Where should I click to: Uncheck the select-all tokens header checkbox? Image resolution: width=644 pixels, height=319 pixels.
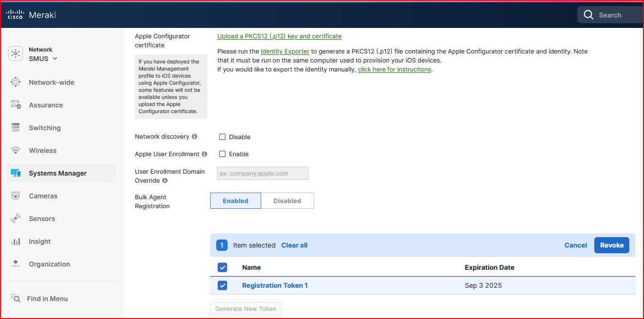(222, 267)
